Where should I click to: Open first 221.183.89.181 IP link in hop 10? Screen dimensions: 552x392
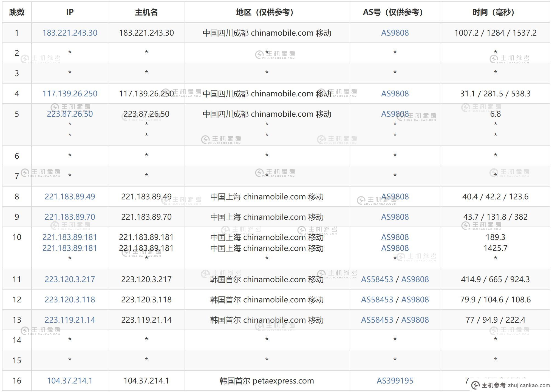pyautogui.click(x=70, y=237)
